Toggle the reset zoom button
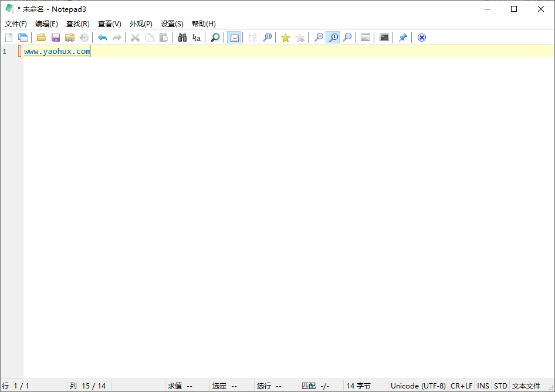The height and width of the screenshot is (392, 555). pyautogui.click(x=333, y=37)
